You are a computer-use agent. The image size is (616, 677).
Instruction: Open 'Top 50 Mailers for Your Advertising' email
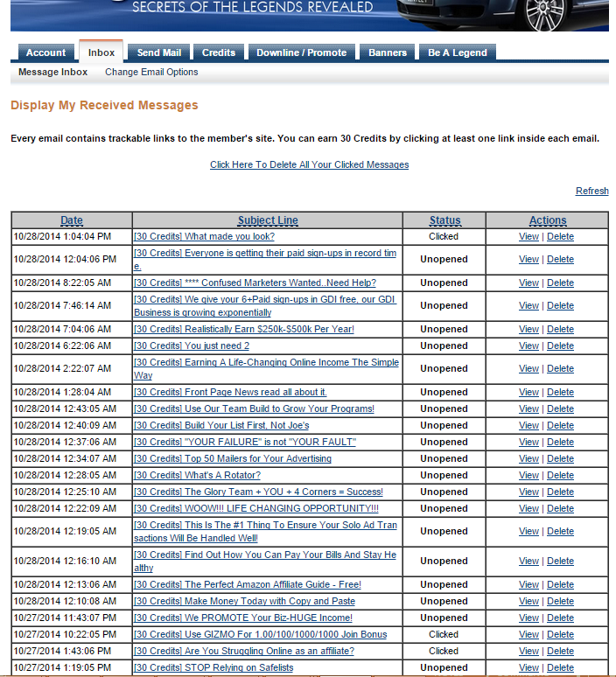(x=233, y=458)
